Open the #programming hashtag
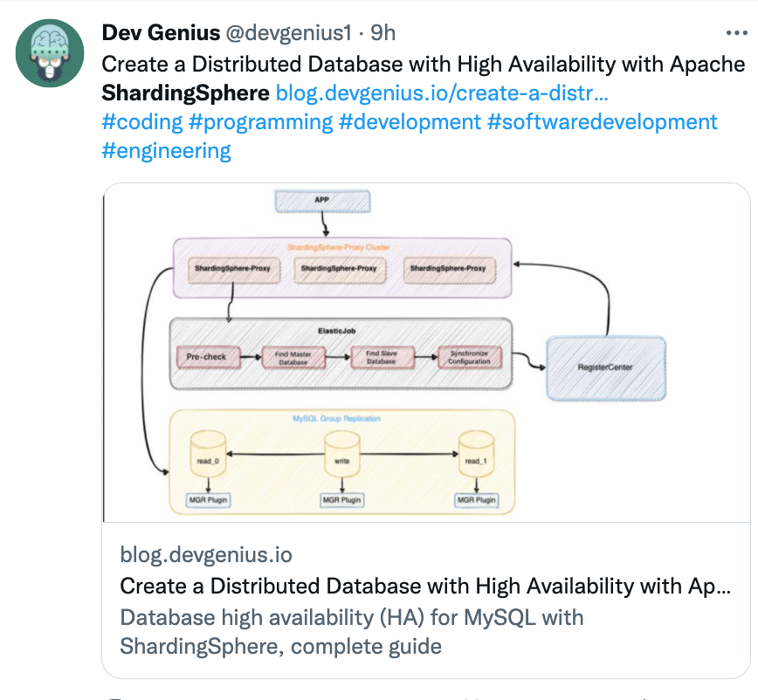 261,121
